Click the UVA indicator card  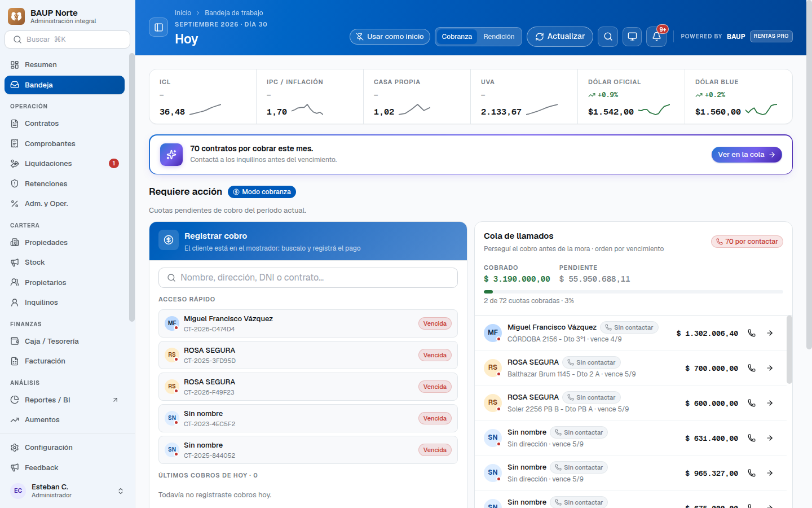524,97
